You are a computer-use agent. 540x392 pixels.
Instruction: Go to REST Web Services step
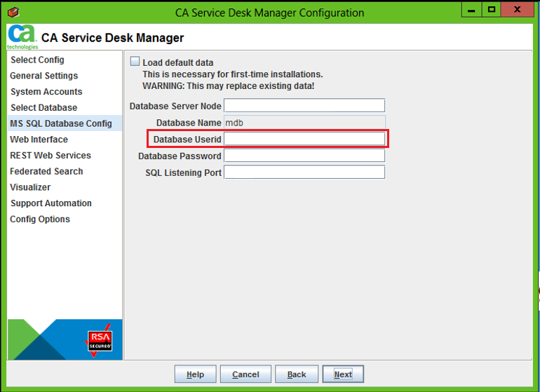pos(50,156)
